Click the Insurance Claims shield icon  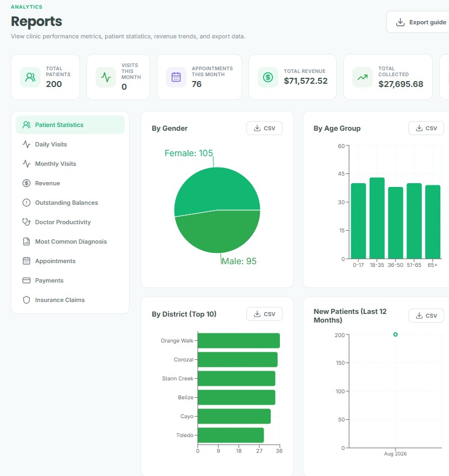tap(26, 300)
